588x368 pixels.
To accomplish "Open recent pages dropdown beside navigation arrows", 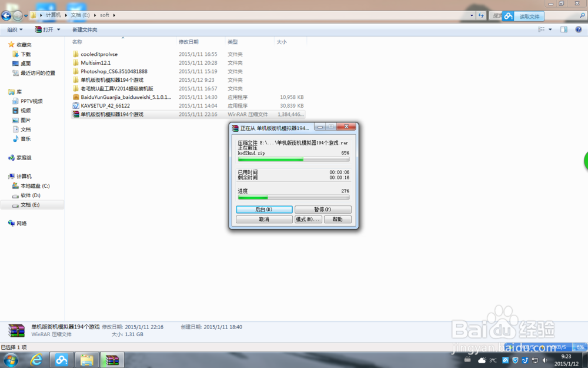I will point(26,16).
